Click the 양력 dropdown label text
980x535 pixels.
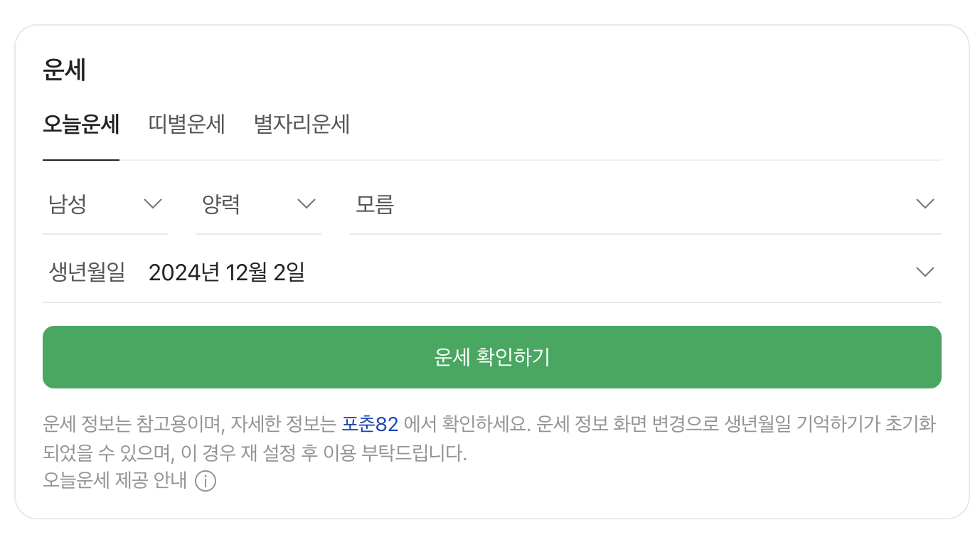(221, 203)
